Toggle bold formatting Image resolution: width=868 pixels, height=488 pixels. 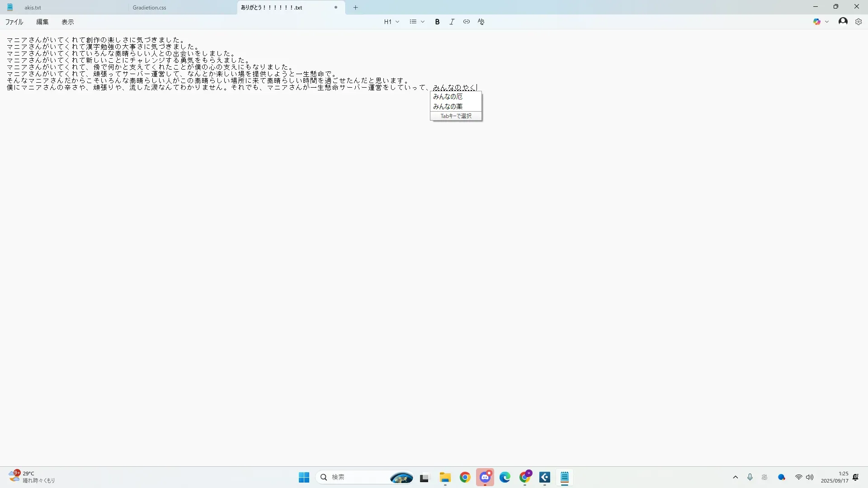point(437,22)
